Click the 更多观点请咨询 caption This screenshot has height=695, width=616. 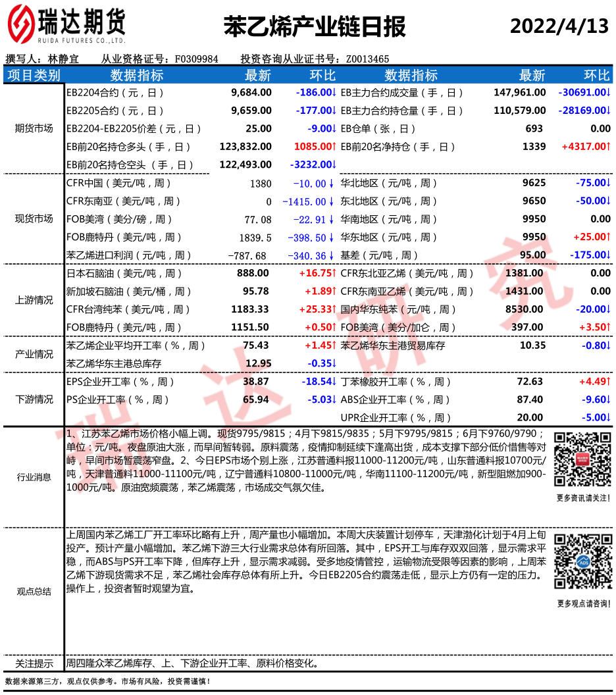[x=583, y=604]
